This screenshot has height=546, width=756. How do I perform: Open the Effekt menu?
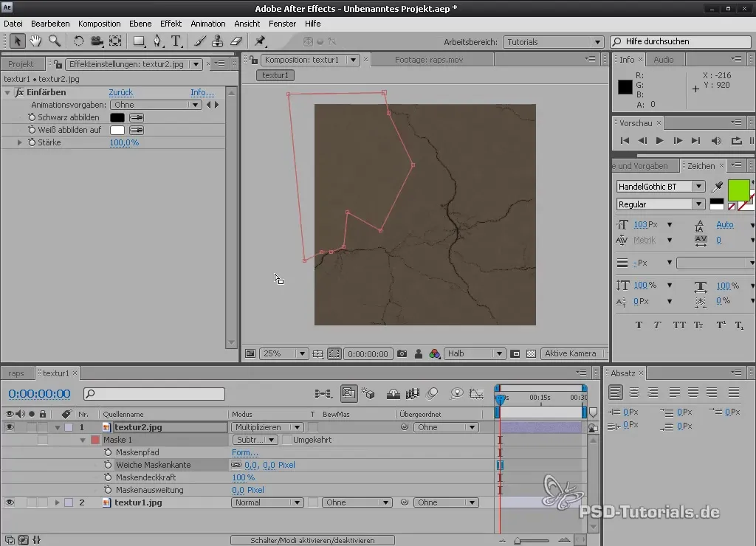tap(171, 24)
